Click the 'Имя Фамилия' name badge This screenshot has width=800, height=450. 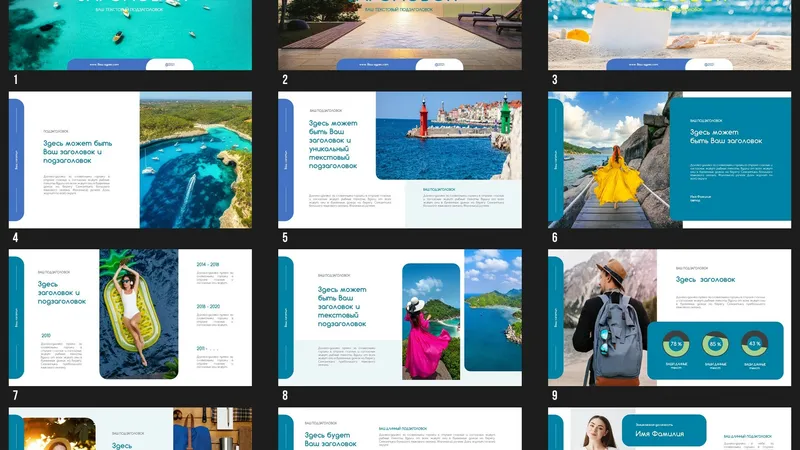click(x=664, y=430)
